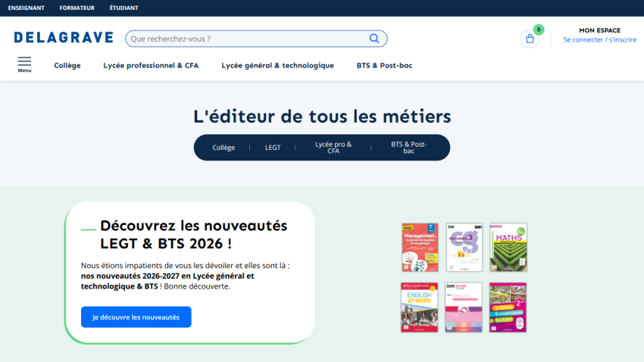
Task: Click the DELAGRAVE logo
Action: click(64, 38)
